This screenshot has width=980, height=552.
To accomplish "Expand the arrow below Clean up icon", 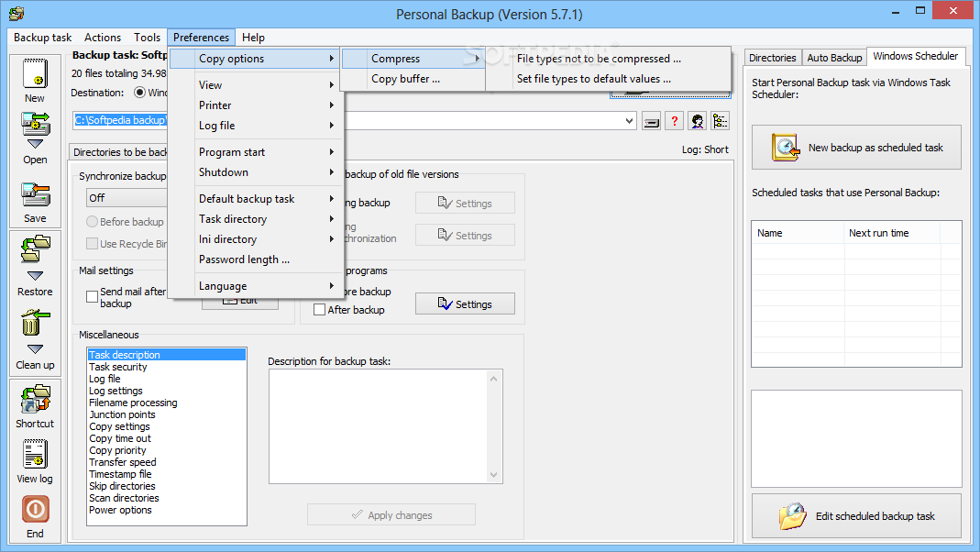I will click(35, 349).
